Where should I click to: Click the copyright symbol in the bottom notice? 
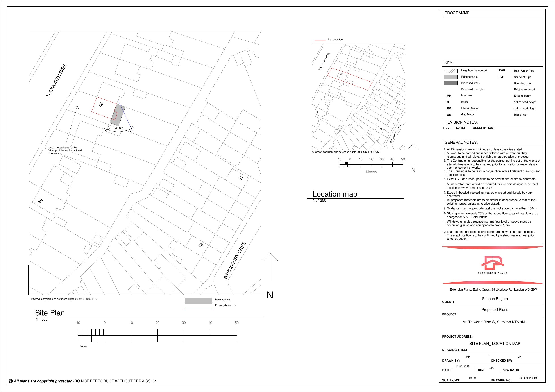[11, 381]
